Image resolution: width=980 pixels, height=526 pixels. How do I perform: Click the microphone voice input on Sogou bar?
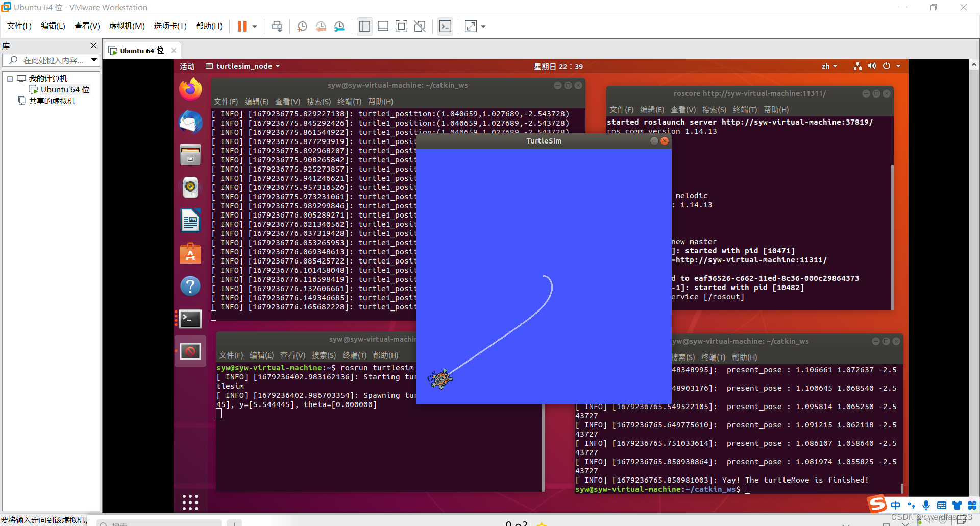[x=926, y=506]
